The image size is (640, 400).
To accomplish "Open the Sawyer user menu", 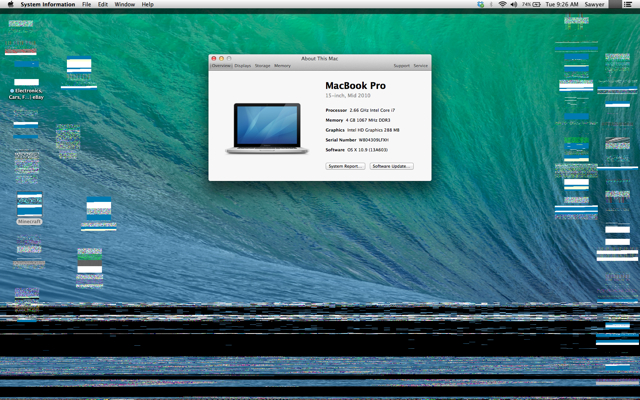I will [594, 4].
